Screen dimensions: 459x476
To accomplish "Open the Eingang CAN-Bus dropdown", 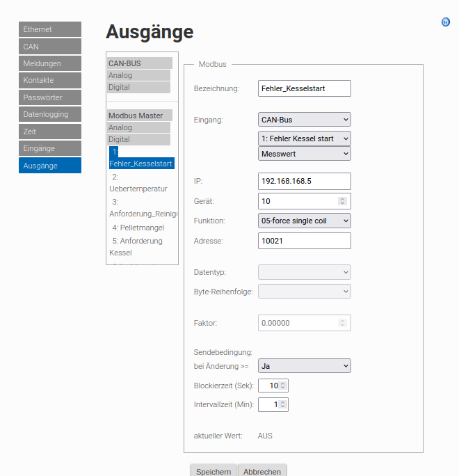I will coord(305,120).
